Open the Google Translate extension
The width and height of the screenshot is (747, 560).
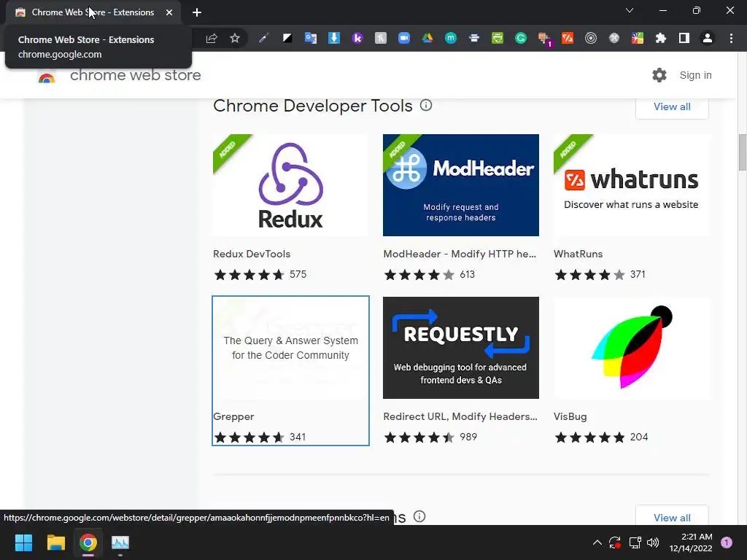(x=311, y=39)
